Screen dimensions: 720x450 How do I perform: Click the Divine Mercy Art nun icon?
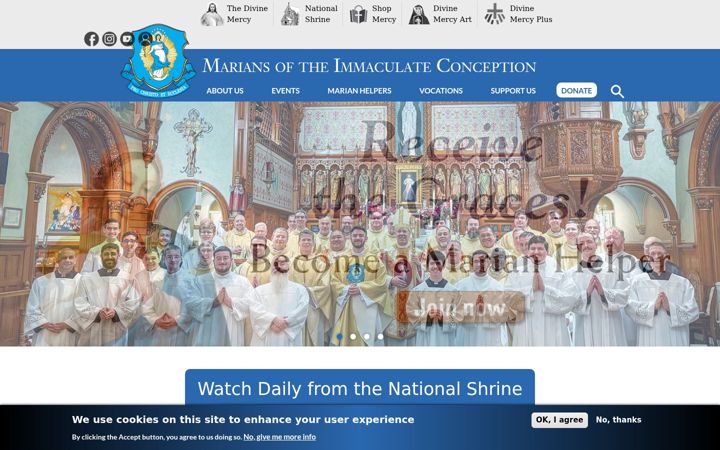tap(418, 14)
